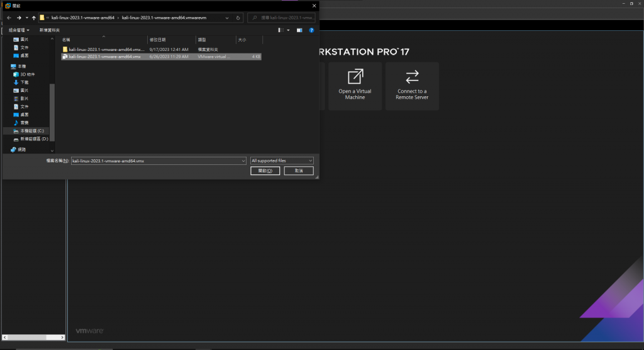Click the 開啟(O) open button
The image size is (644, 350).
[x=265, y=171]
